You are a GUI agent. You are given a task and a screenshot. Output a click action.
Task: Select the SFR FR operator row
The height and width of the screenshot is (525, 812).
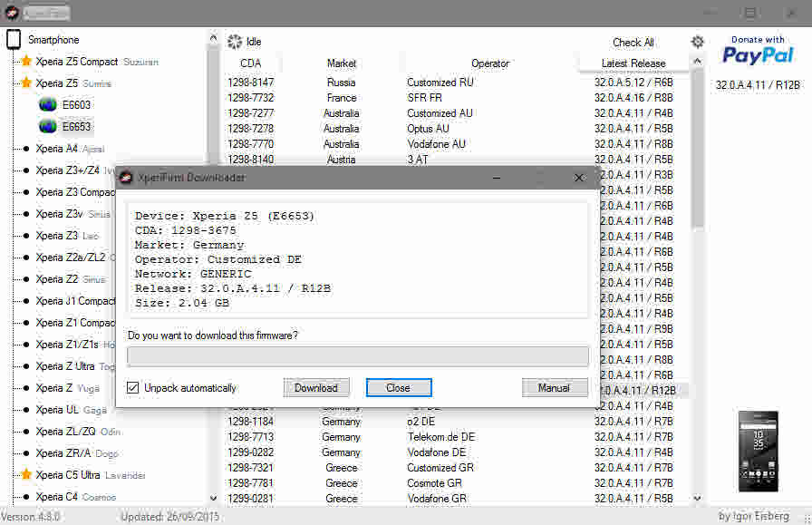(457, 98)
